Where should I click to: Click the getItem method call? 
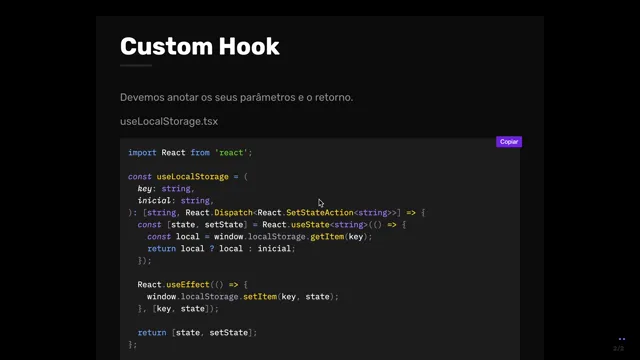tap(327, 237)
